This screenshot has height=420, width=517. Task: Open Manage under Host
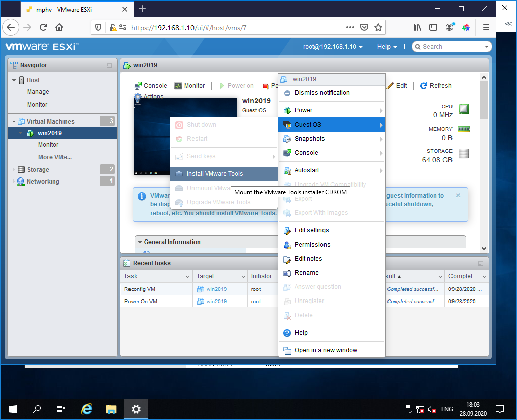pos(38,92)
